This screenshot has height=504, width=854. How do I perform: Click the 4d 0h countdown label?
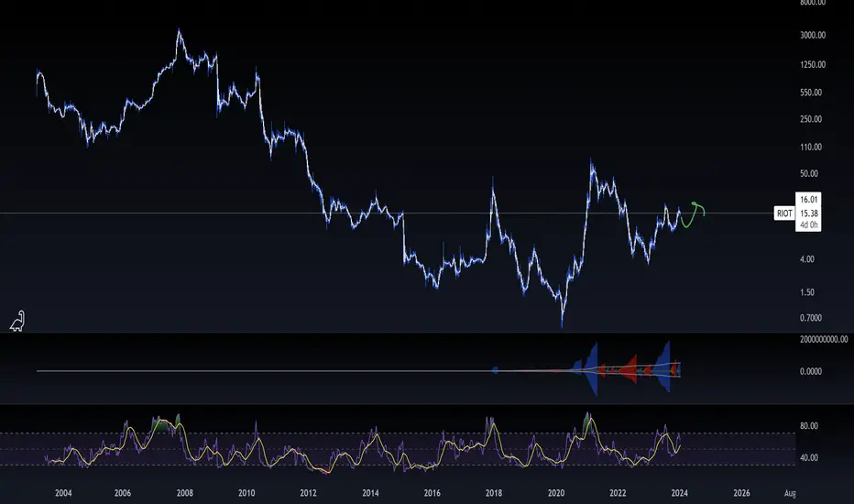pos(808,225)
